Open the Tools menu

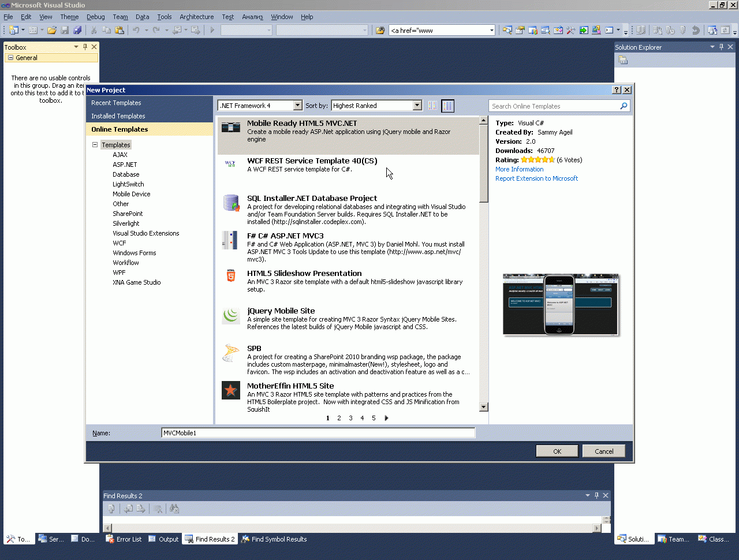coord(165,17)
